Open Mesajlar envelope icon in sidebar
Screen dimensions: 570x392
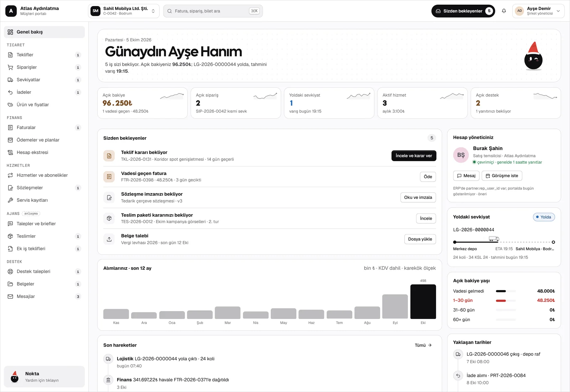click(10, 296)
